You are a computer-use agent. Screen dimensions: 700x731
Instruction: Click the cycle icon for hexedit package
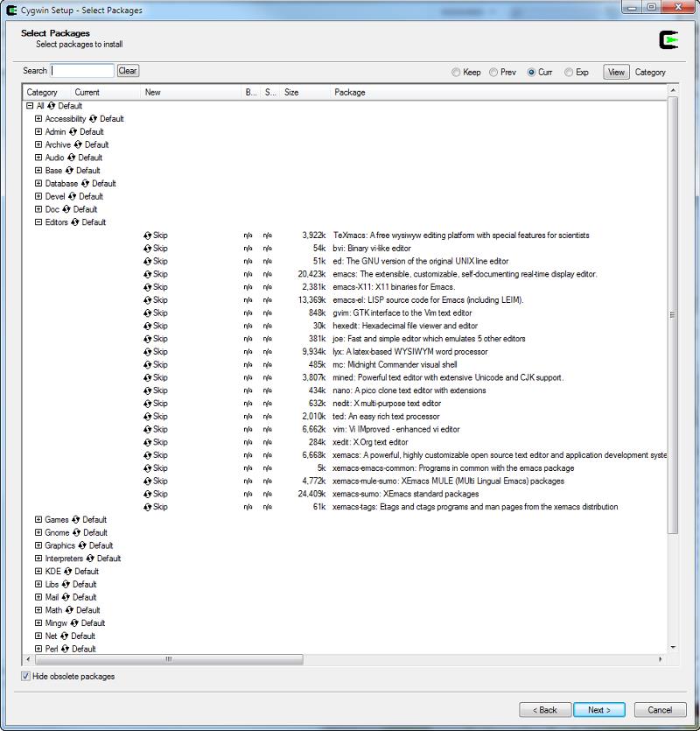(147, 326)
